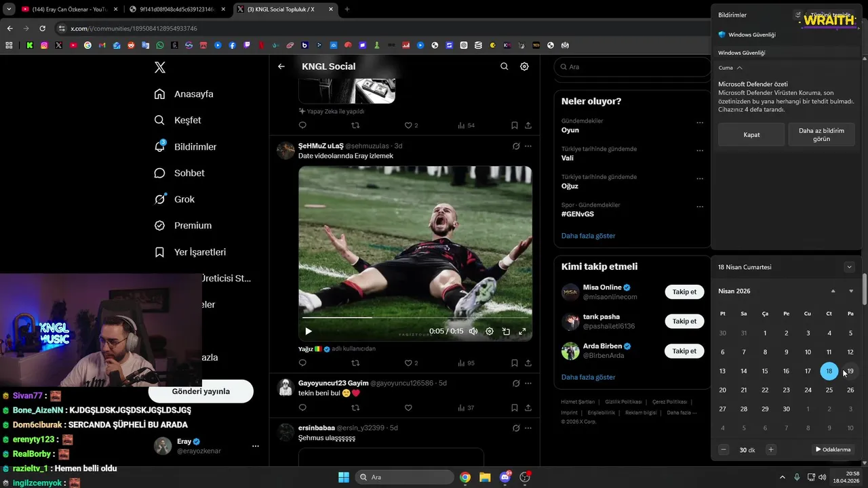Screen dimensions: 868x488
Task: Search within KNGL Social community
Action: pyautogui.click(x=504, y=66)
